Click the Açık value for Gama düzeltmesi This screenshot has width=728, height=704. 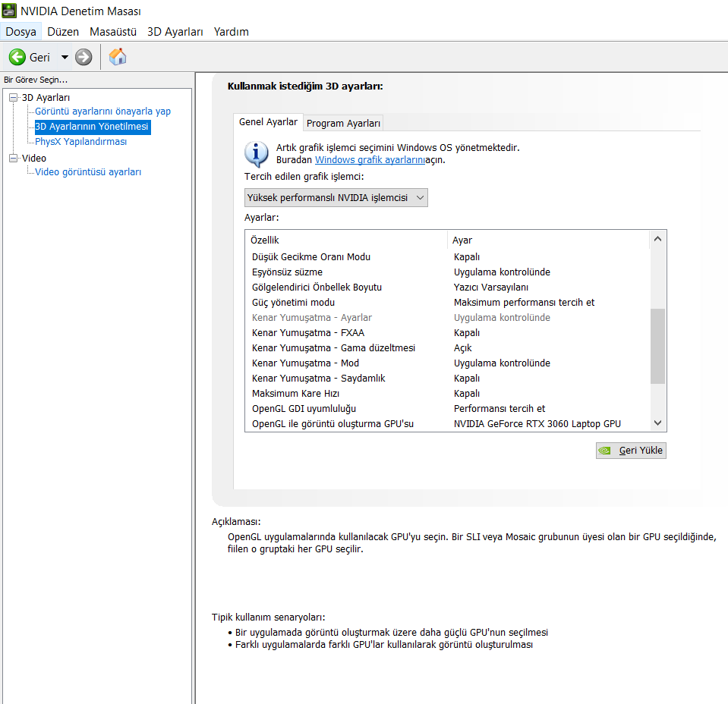463,348
